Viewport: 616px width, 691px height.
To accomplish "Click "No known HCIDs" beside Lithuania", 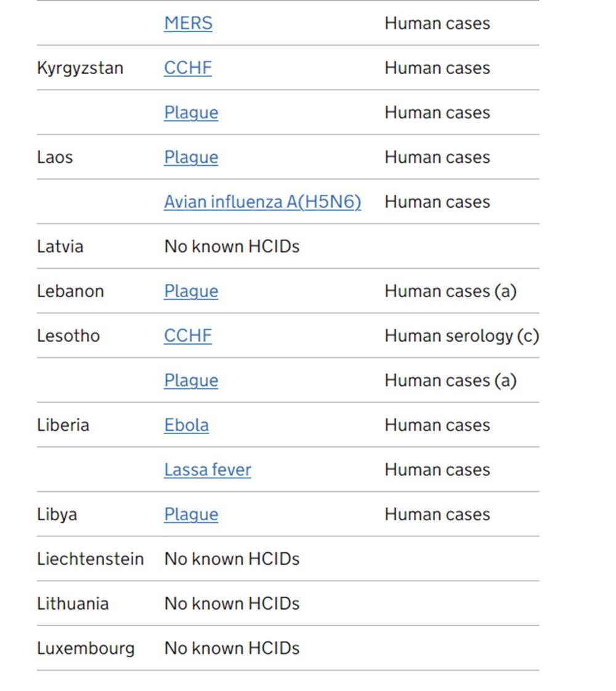I will [x=232, y=603].
